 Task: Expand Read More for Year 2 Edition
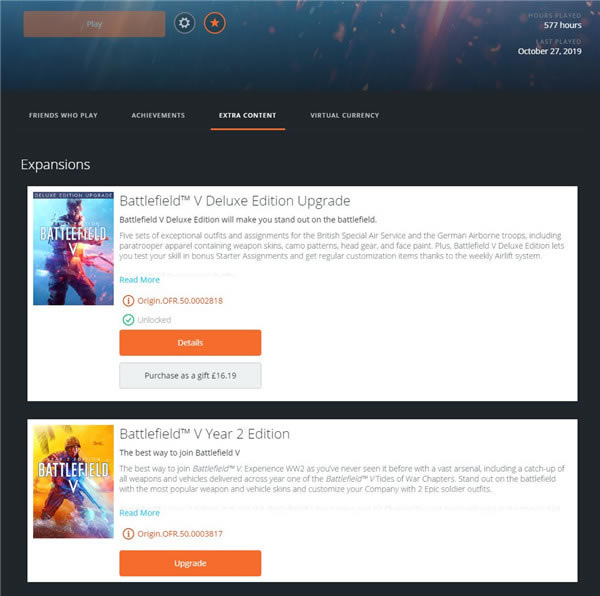140,513
